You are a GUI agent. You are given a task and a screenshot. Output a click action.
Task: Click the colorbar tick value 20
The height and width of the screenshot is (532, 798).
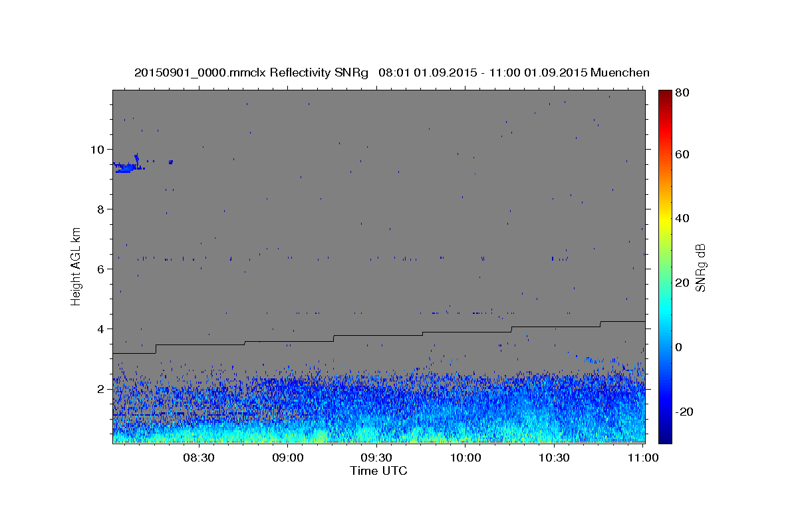click(682, 283)
